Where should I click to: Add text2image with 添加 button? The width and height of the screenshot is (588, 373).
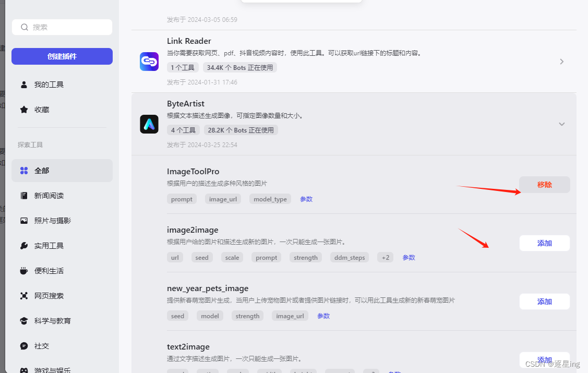pos(545,359)
